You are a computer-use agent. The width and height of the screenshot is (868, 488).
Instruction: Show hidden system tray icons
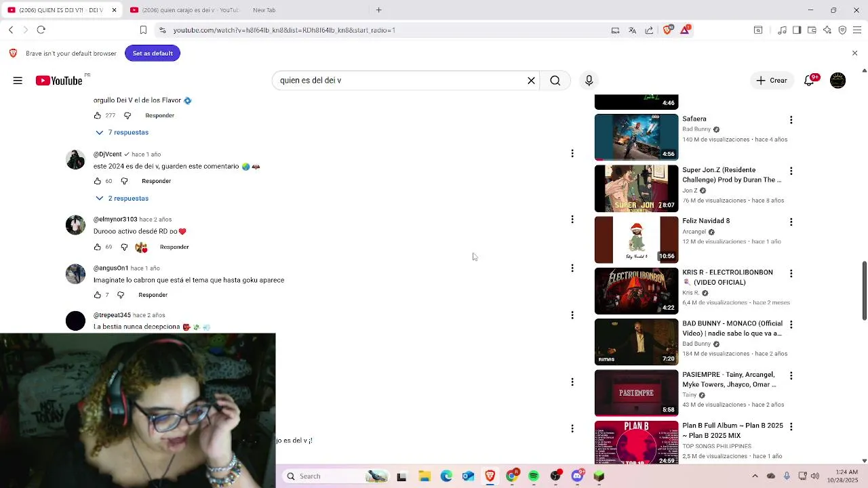pos(755,476)
